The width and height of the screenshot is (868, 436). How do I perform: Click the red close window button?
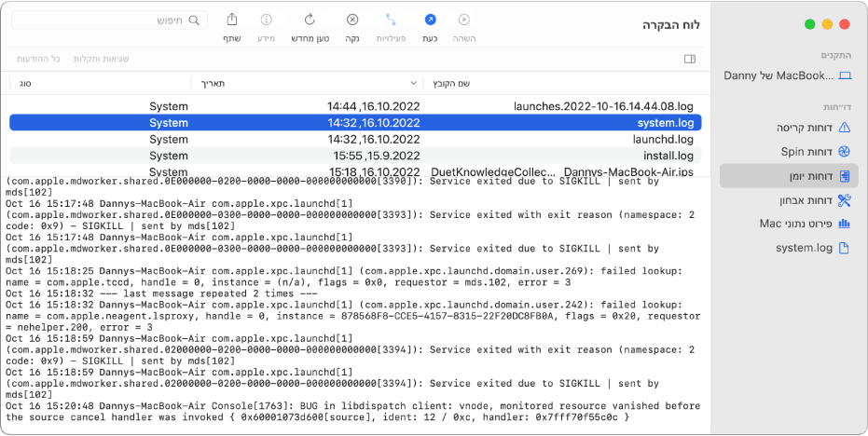point(844,24)
